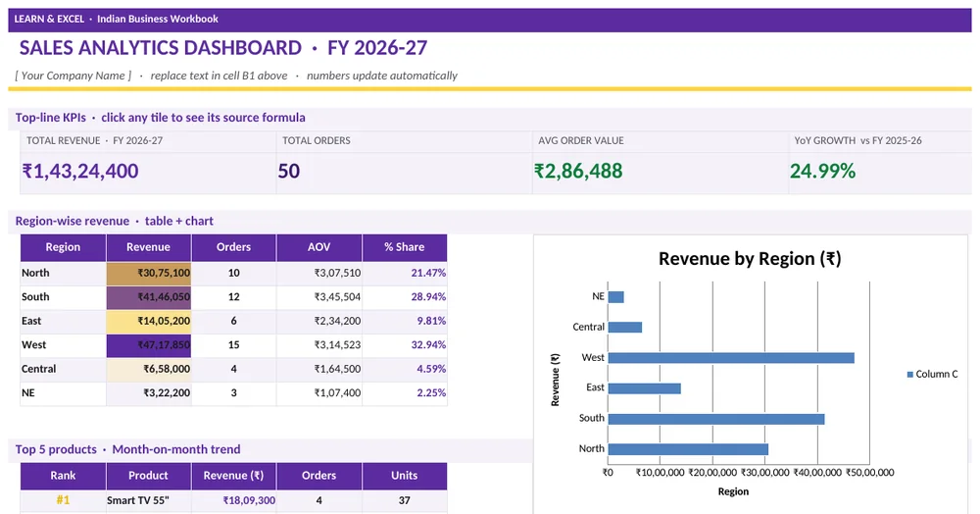Image resolution: width=980 pixels, height=514 pixels.
Task: Select the Orders header in region table
Action: 234,247
